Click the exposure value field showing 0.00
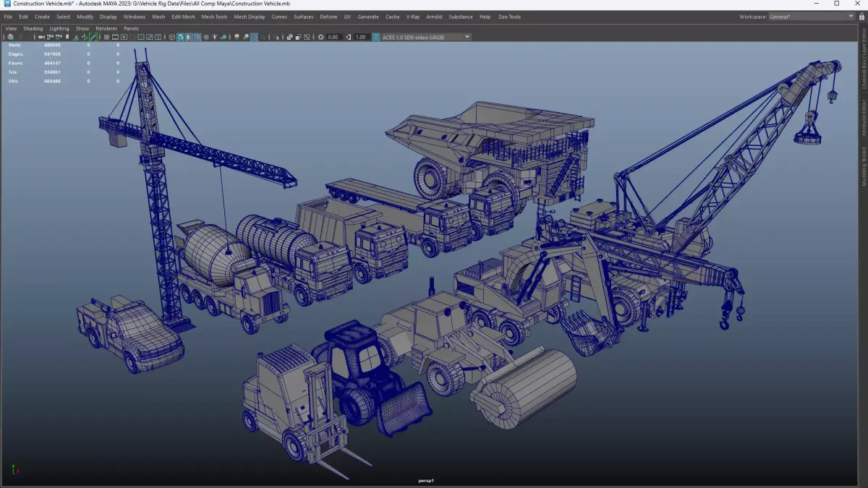This screenshot has width=868, height=488. [x=333, y=37]
